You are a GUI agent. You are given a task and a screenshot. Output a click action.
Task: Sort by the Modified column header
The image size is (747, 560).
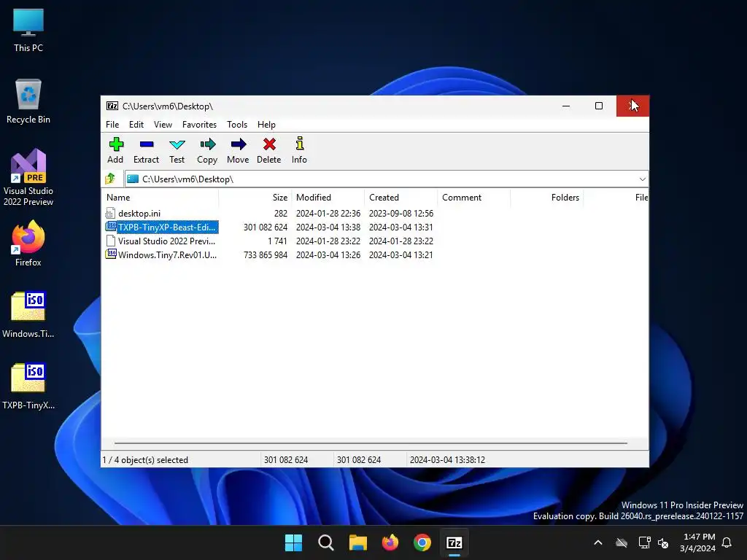[328, 197]
